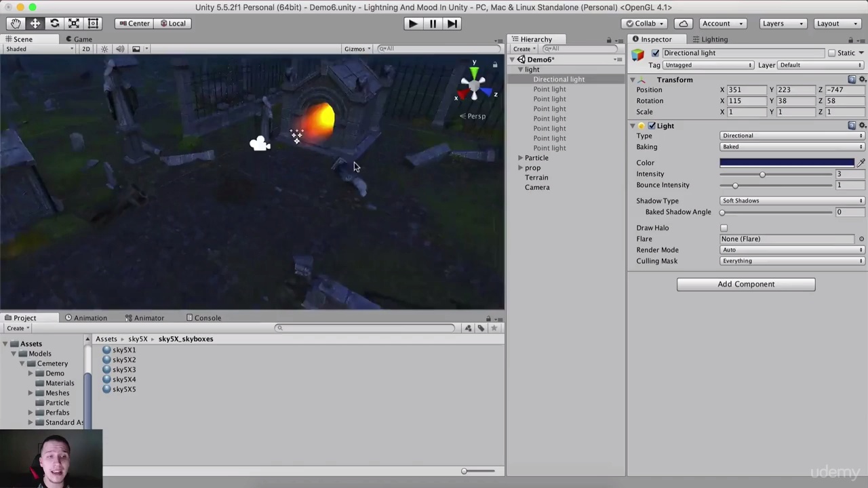Select the Hand tool in toolbar
This screenshot has width=868, height=488.
[x=16, y=23]
